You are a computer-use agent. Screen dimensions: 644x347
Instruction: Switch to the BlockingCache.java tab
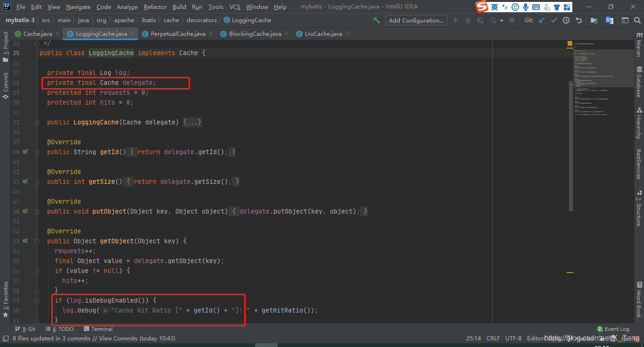(x=255, y=33)
